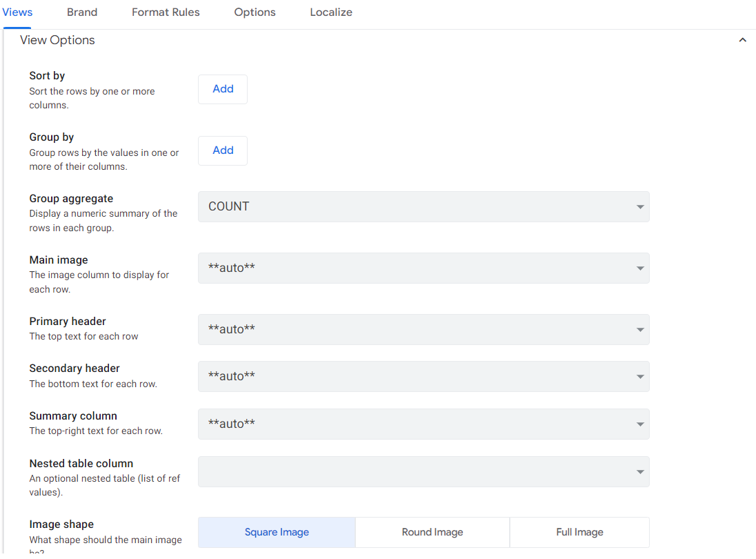The height and width of the screenshot is (559, 756).
Task: Click the Nested table column arrow icon
Action: 640,472
